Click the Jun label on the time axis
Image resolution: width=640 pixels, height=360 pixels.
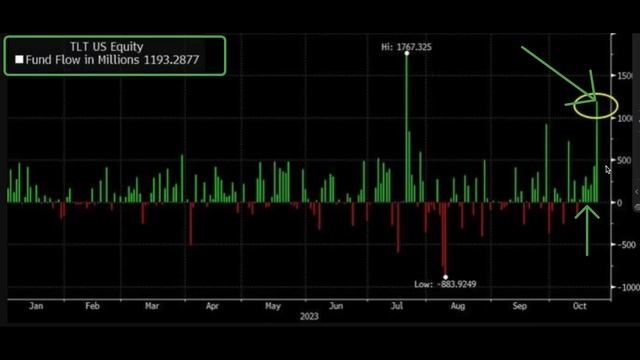tap(336, 306)
